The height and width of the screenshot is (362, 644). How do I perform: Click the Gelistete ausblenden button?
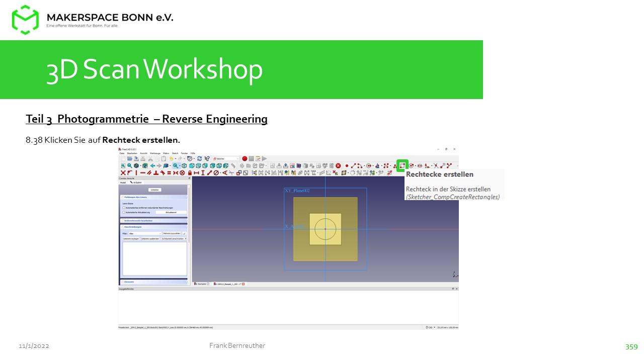click(150, 239)
